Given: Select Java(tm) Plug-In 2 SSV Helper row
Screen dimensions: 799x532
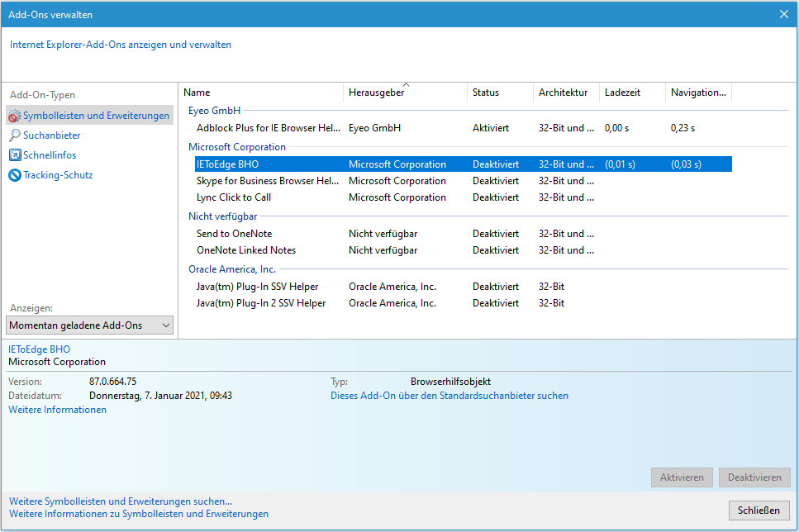Looking at the screenshot, I should [x=464, y=302].
